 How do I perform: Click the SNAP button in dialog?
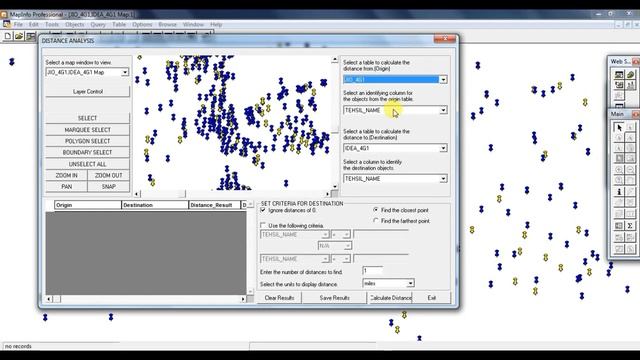coord(109,187)
